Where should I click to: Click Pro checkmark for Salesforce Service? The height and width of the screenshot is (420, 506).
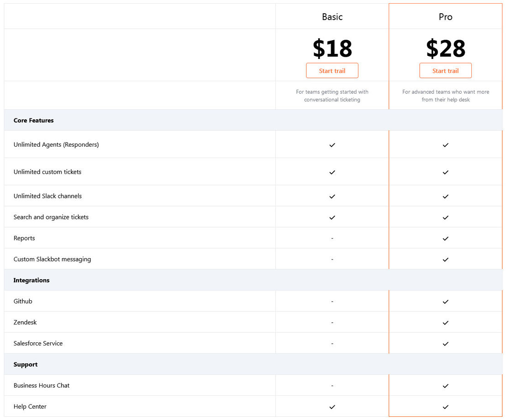tap(445, 344)
